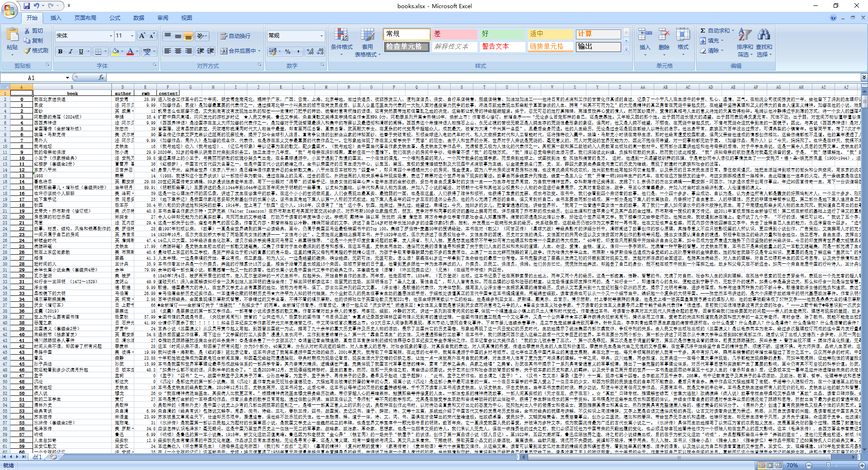This screenshot has width=868, height=470.
Task: Click the insert new worksheet tab icon
Action: 53,457
